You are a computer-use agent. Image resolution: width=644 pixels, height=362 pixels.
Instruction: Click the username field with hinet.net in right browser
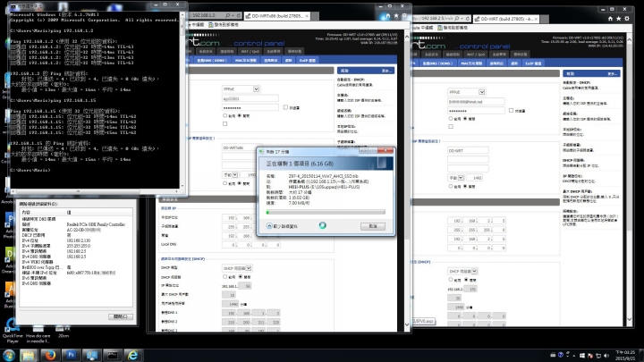pos(476,101)
